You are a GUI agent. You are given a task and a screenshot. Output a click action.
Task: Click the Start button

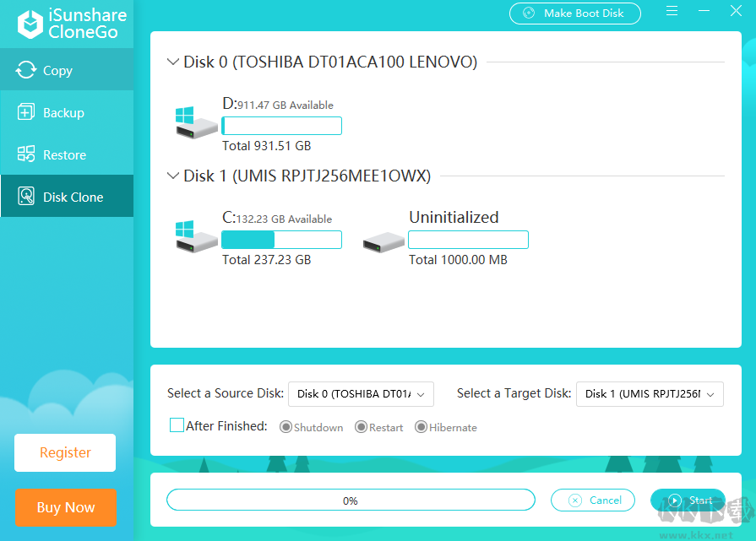(x=688, y=500)
